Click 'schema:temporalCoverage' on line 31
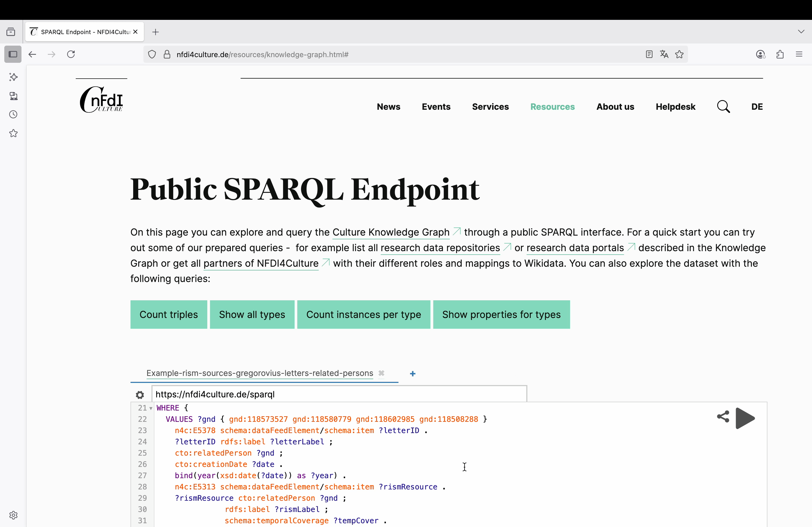812x527 pixels. 276,521
